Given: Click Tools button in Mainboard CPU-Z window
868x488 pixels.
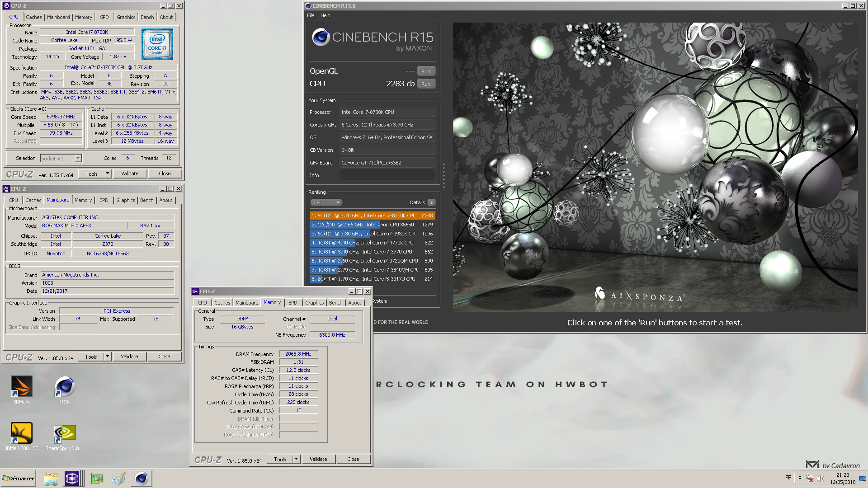Looking at the screenshot, I should (91, 357).
